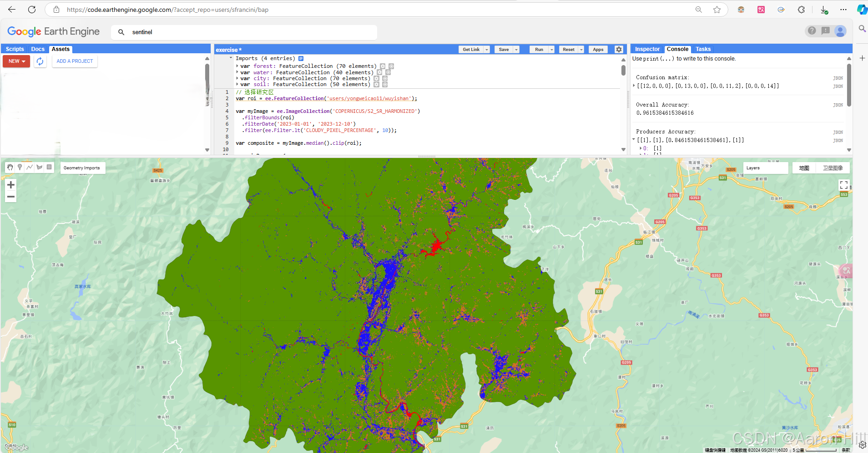
Task: Select the draw line tool
Action: point(30,167)
